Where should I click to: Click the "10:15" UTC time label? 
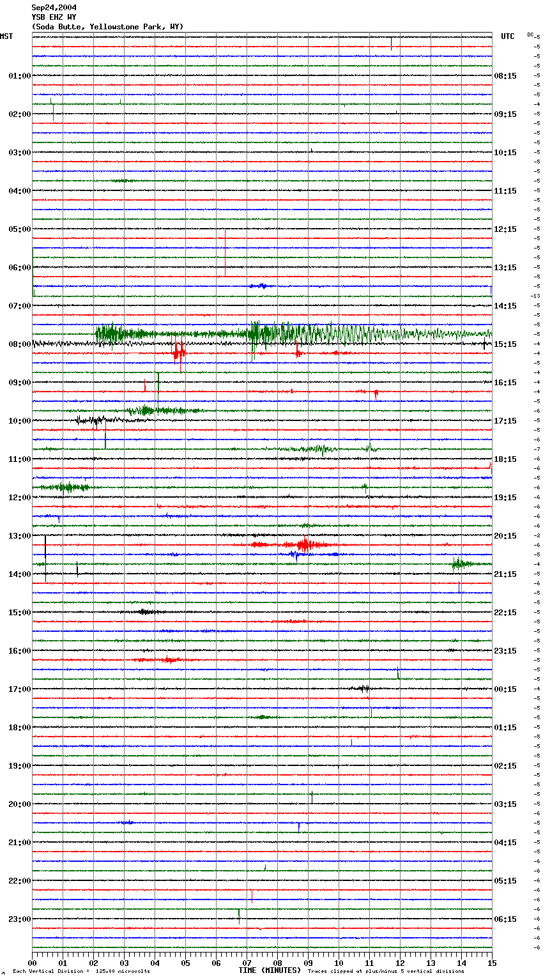505,153
